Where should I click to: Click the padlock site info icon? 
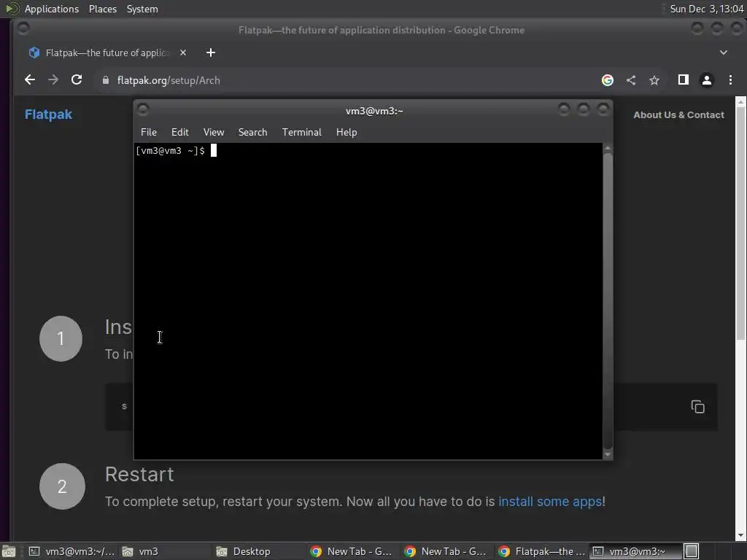[x=105, y=80]
